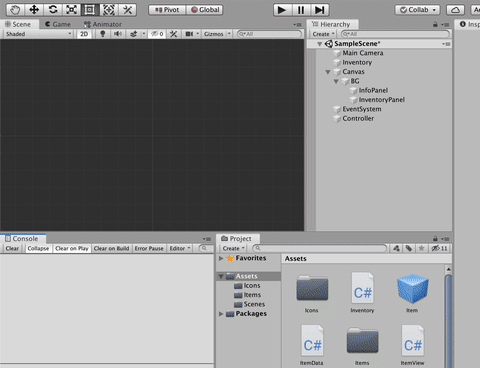This screenshot has width=480, height=368.
Task: Start Play mode
Action: pyautogui.click(x=282, y=10)
